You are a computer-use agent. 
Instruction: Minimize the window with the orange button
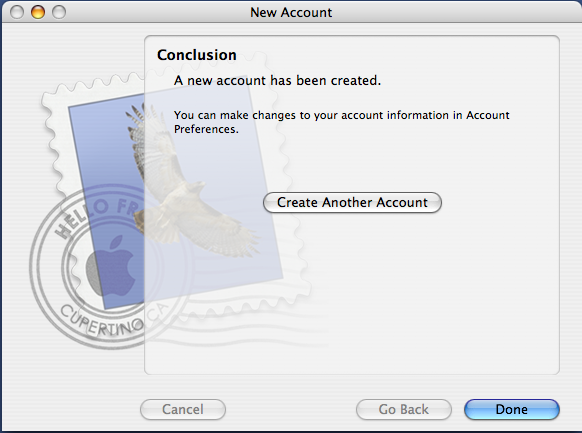point(38,12)
